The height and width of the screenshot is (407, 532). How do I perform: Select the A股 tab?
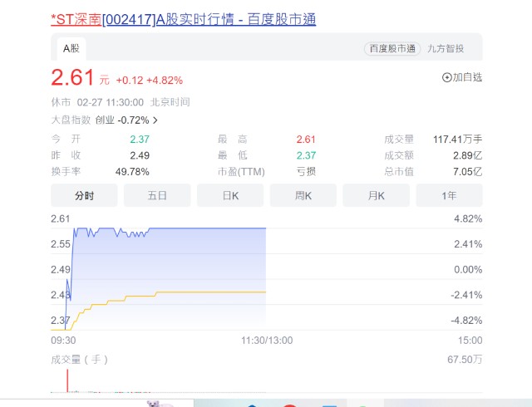(x=71, y=48)
